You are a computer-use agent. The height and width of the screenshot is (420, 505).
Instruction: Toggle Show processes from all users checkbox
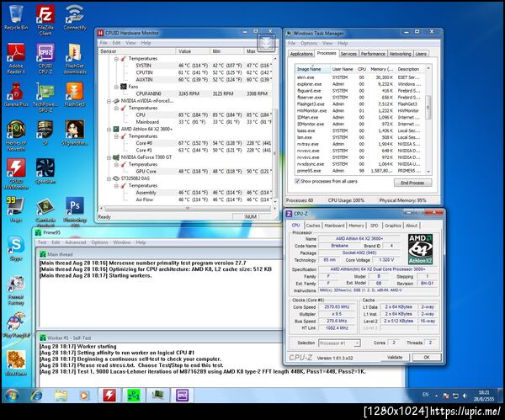click(x=297, y=181)
